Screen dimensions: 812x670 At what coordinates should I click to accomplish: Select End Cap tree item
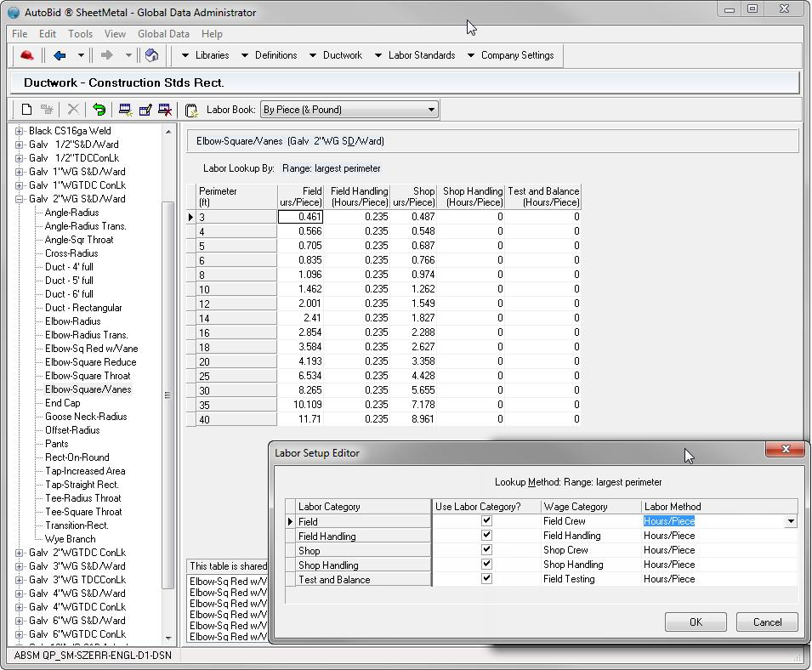(62, 403)
